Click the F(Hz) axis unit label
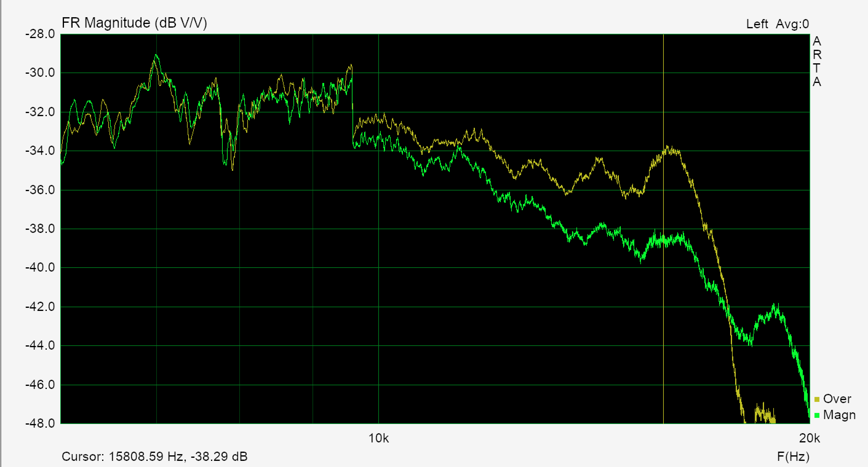 (793, 457)
